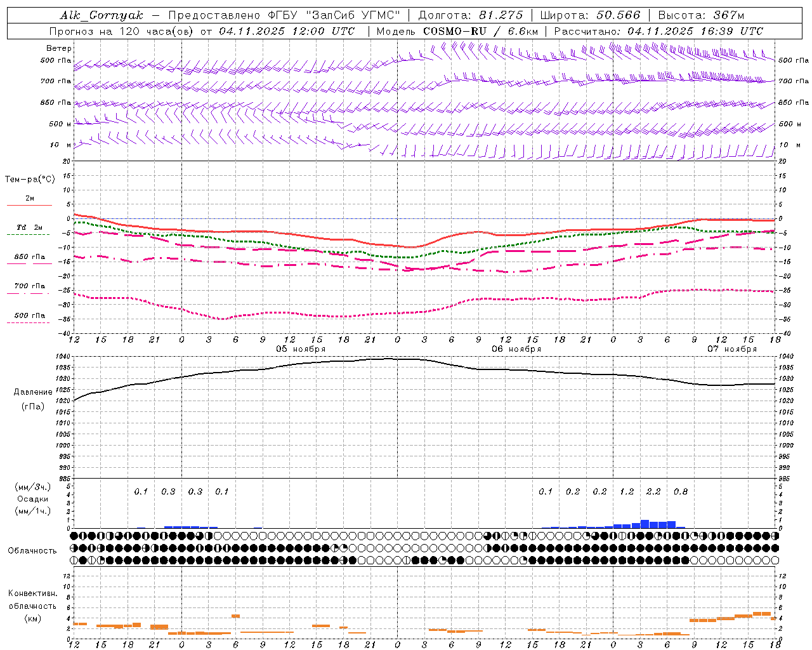Select the model name COSMO-RU / 6.6км
This screenshot has width=812, height=650.
tap(480, 31)
